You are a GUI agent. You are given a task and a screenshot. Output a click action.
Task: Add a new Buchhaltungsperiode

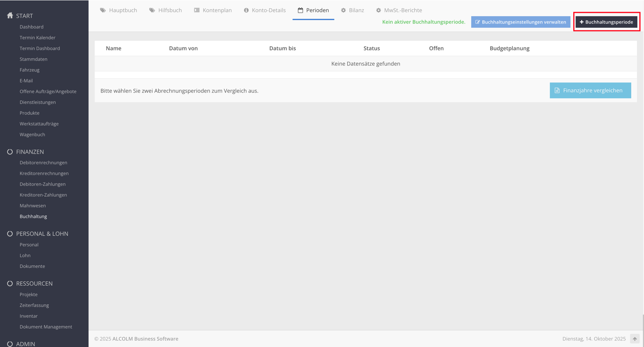click(x=606, y=22)
